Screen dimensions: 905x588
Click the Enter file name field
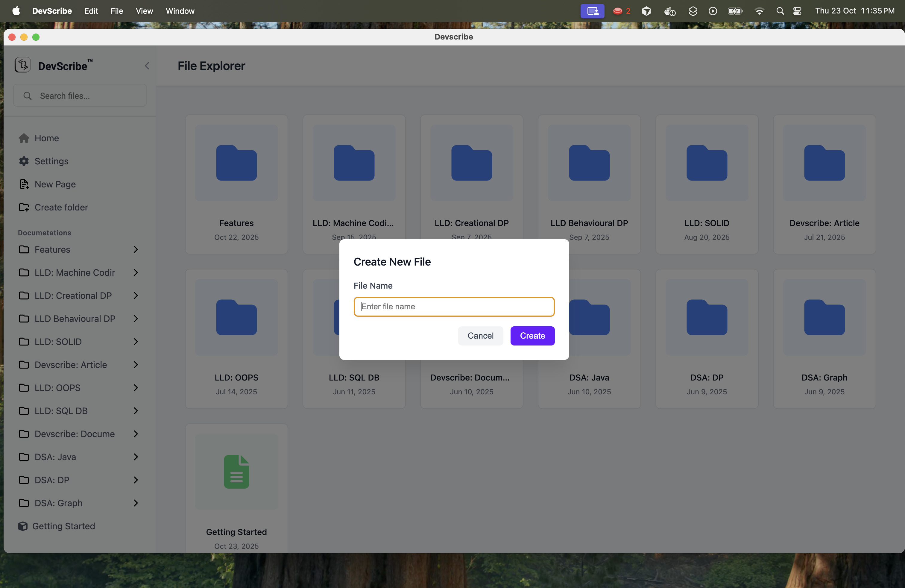tap(454, 307)
